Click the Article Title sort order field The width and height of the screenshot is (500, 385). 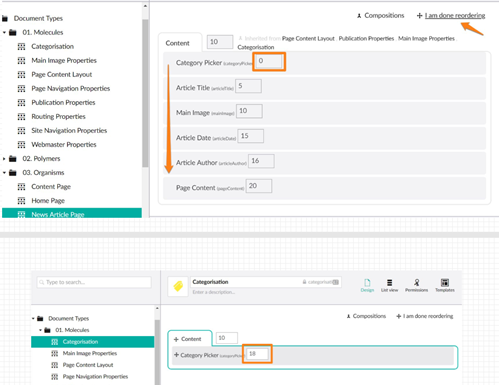(248, 86)
